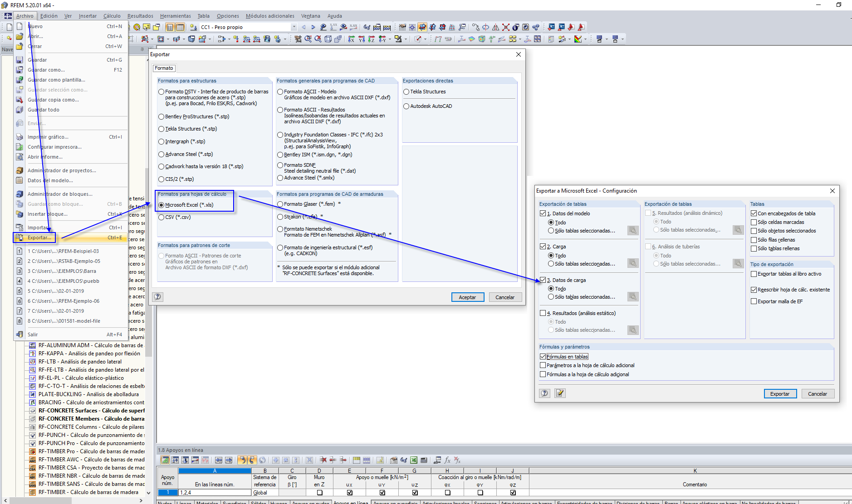
Task: Click the fx formula icon below the table
Action: [447, 460]
